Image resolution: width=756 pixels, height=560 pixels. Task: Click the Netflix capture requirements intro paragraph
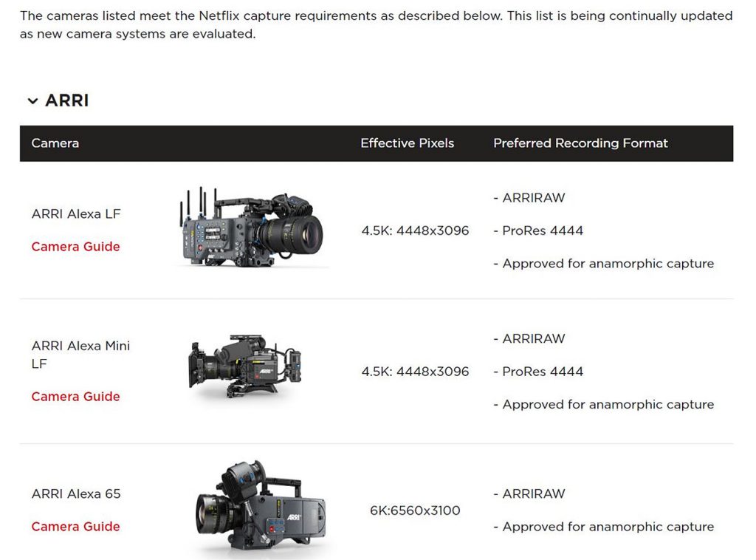376,24
